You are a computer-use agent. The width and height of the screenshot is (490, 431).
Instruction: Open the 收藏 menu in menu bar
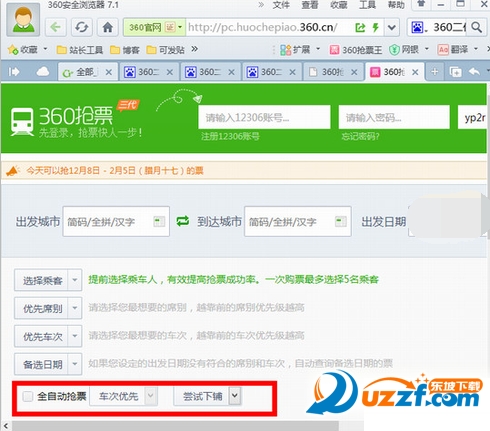tap(338, 5)
